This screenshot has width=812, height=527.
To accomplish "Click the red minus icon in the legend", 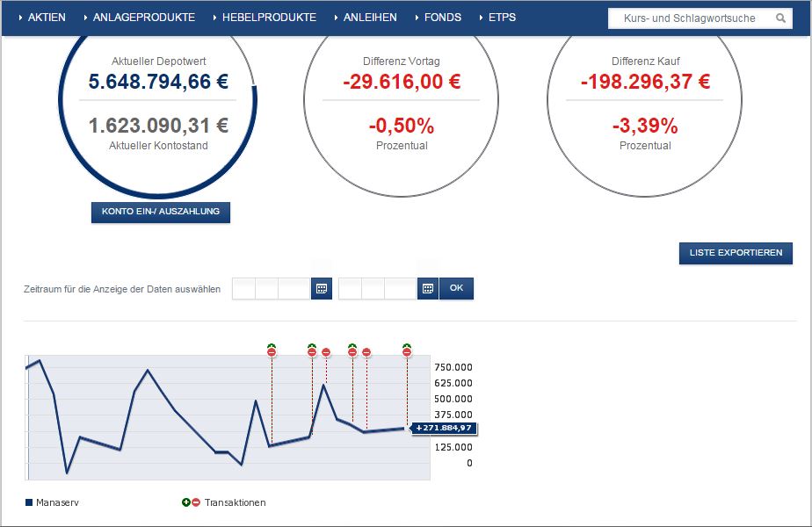I will click(196, 502).
